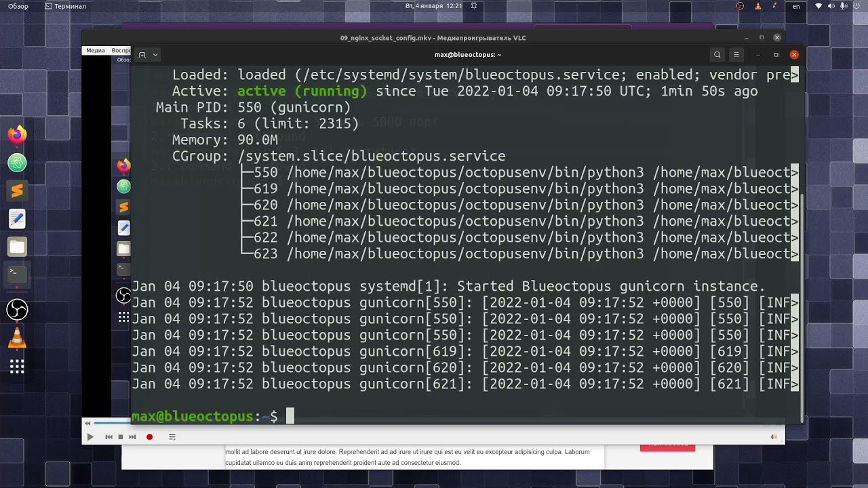Image resolution: width=868 pixels, height=488 pixels.
Task: Click the microphone indicator in top bar
Action: [843, 6]
